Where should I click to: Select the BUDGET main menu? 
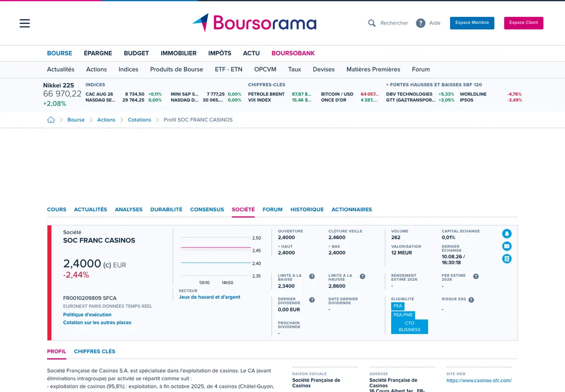click(x=136, y=53)
